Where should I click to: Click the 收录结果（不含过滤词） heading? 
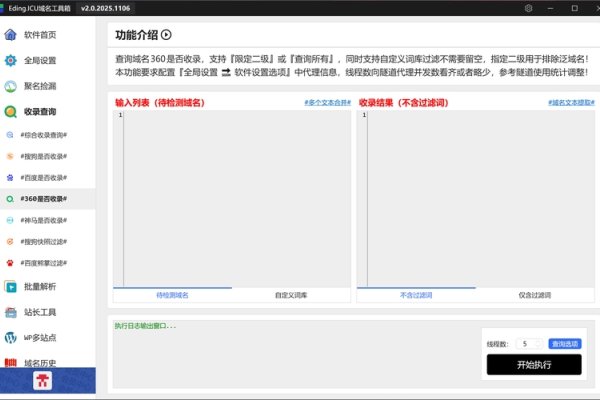(x=403, y=103)
